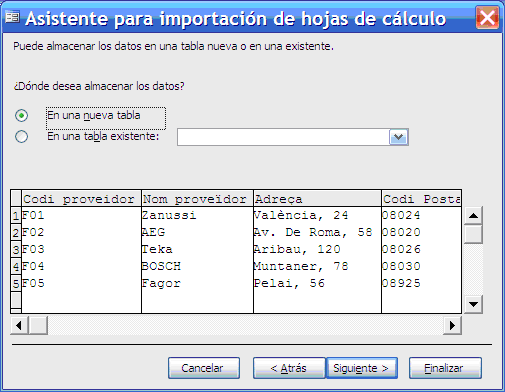Click cell 'F01' in preview table
Screen dimensions: 505x392
tap(82, 215)
